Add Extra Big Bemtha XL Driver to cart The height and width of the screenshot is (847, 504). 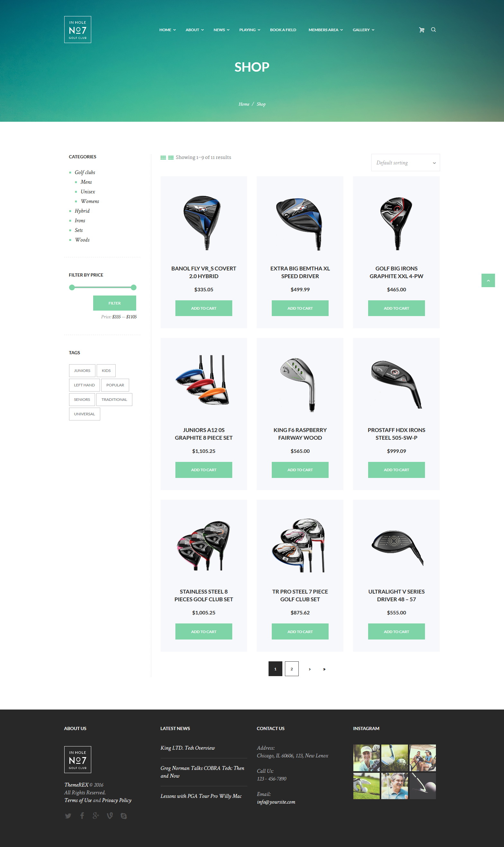300,308
